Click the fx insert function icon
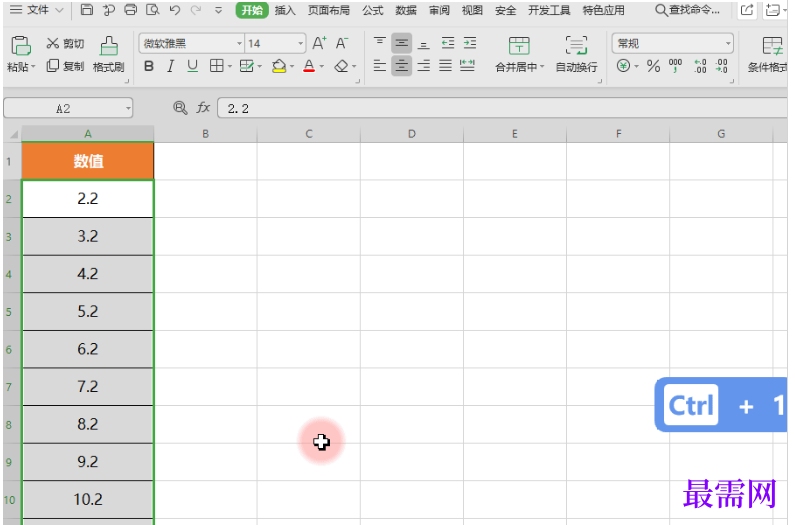The height and width of the screenshot is (525, 795). pyautogui.click(x=203, y=108)
